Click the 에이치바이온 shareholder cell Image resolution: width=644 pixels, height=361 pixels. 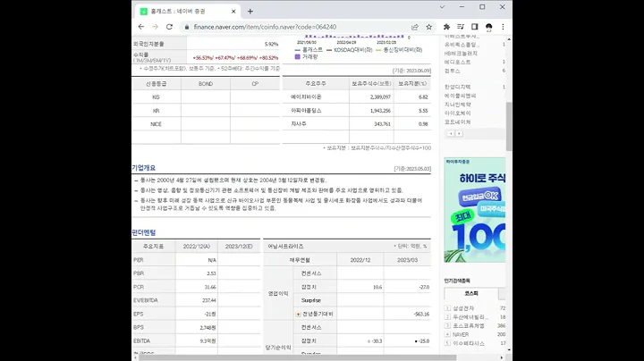[306, 97]
